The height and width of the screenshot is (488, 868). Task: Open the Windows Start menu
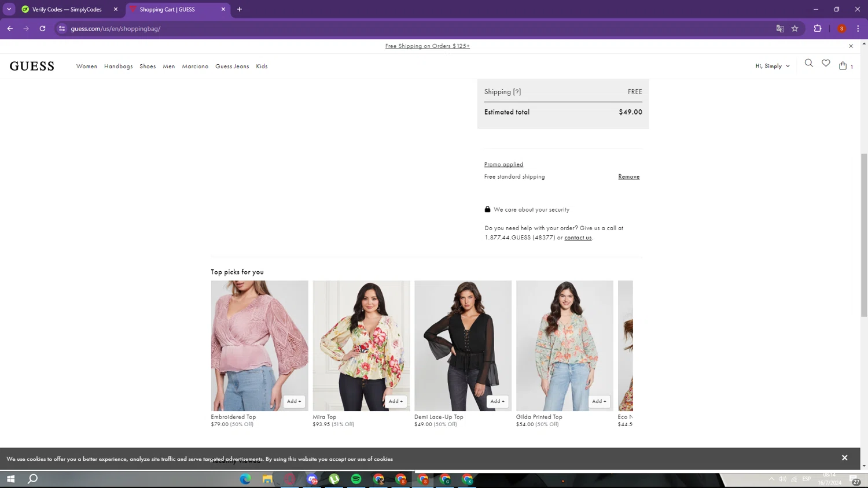(x=10, y=479)
